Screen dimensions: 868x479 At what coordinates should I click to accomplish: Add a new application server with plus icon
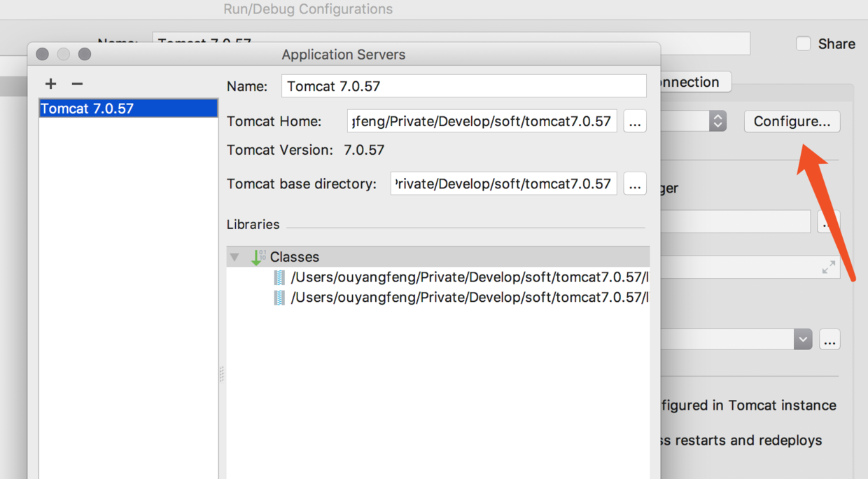point(50,83)
